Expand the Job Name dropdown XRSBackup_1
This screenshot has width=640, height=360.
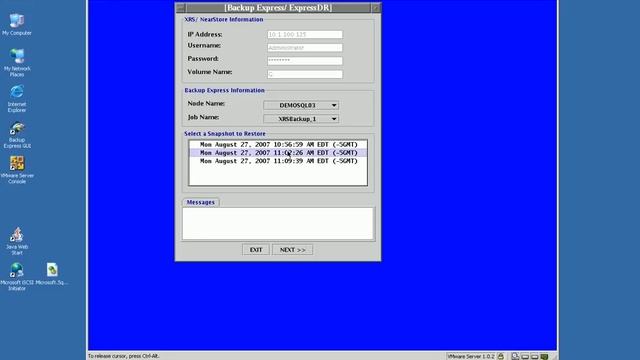[301, 119]
